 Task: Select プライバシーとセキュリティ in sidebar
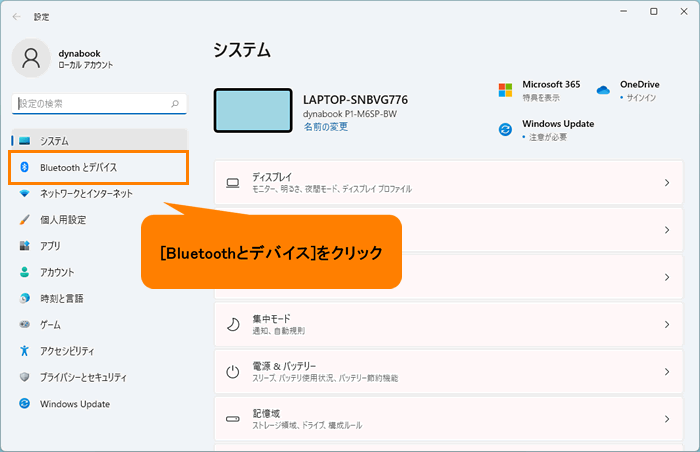99,377
